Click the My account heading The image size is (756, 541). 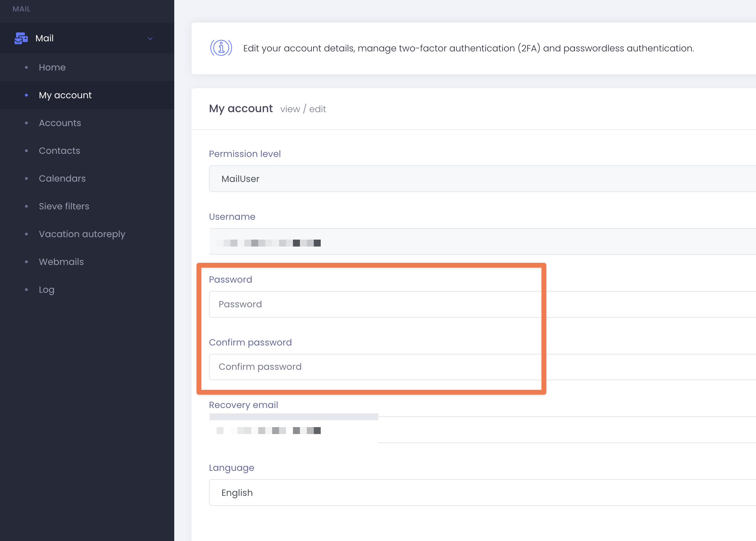[241, 109]
